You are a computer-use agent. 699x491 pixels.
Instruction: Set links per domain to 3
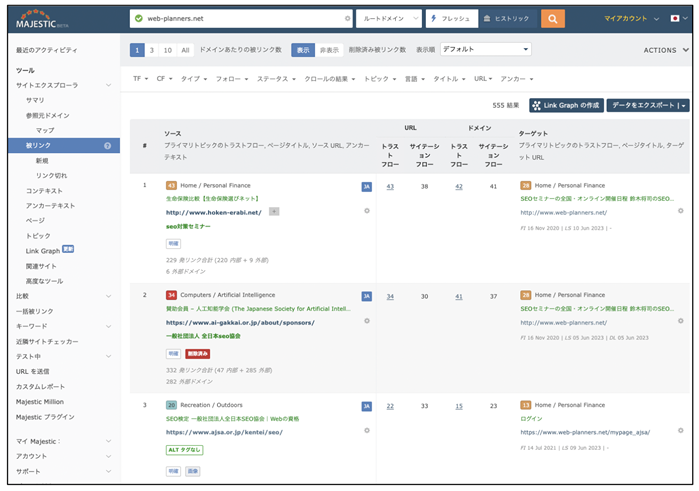click(152, 50)
